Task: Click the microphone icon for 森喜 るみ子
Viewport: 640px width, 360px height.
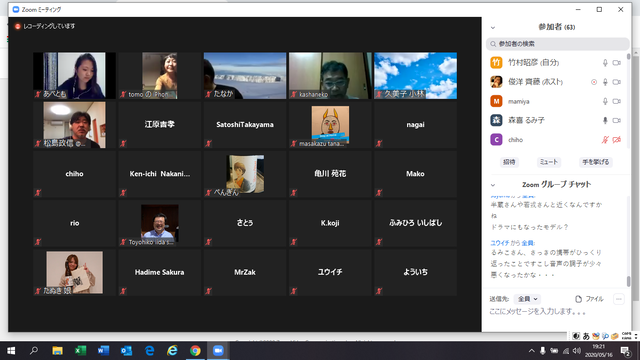Action: click(x=605, y=120)
